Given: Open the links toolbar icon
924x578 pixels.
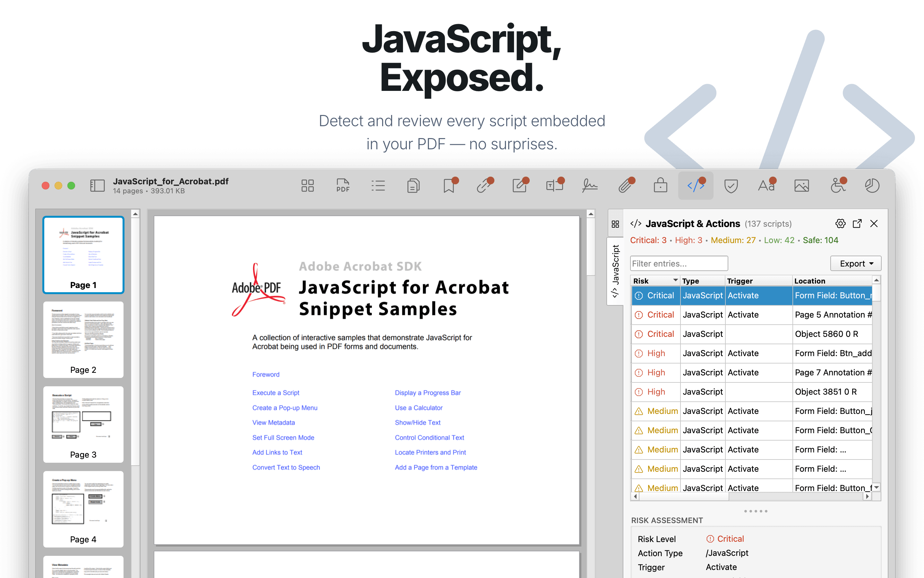Looking at the screenshot, I should click(x=484, y=186).
